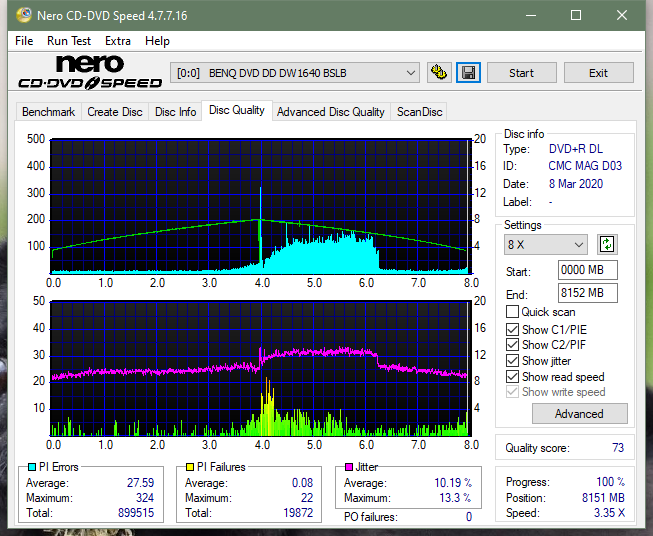Click the PI Errors total 899515
This screenshot has width=653, height=536.
coord(136,513)
